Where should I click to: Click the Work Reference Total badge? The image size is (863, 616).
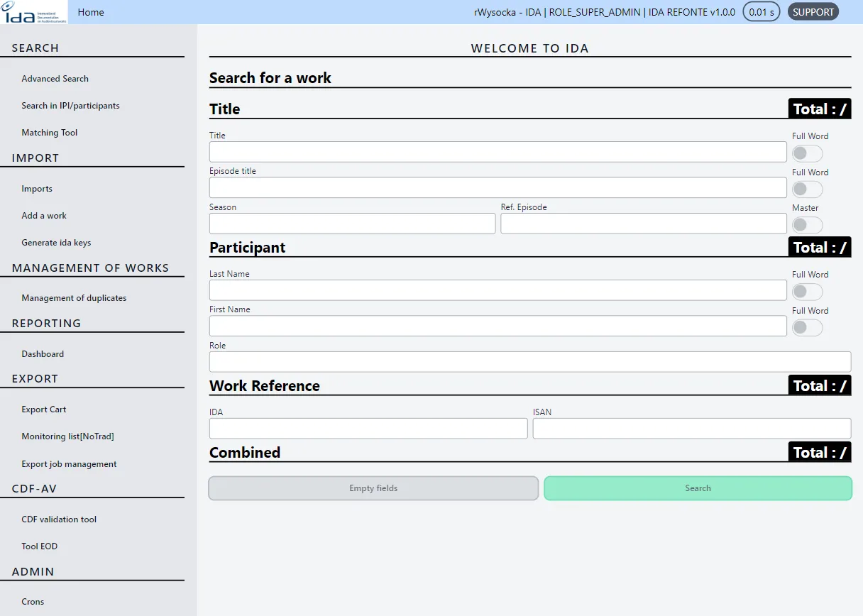tap(820, 385)
